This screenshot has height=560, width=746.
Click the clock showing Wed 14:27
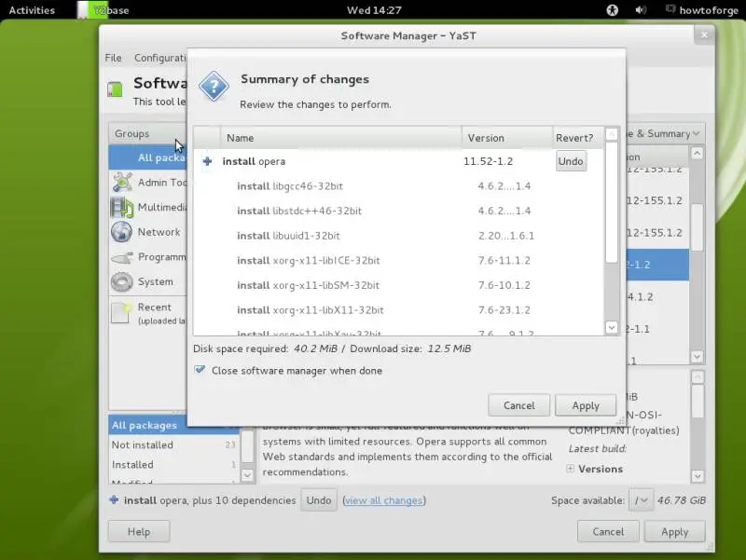point(374,10)
